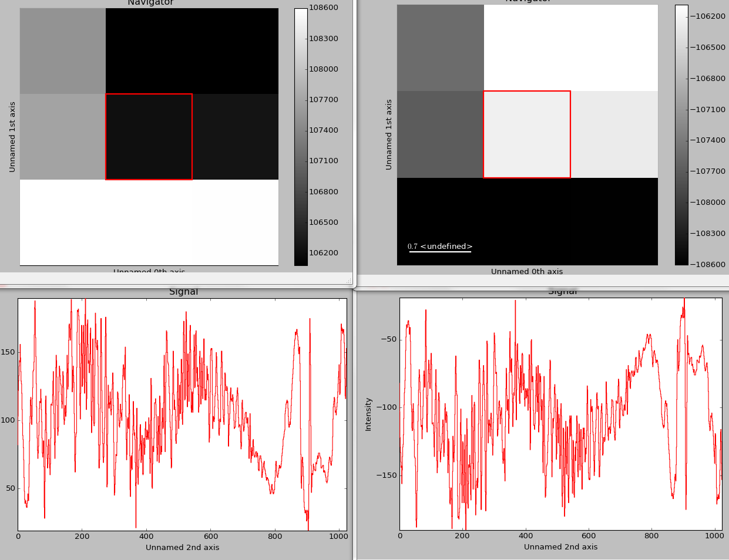Click the right navigator's Unnamed 0th axis label
Viewport: 729px width, 560px height.
526,272
